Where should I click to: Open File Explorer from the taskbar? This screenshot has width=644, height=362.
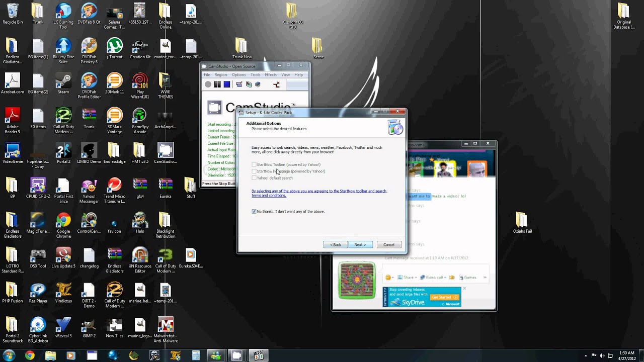click(50, 355)
